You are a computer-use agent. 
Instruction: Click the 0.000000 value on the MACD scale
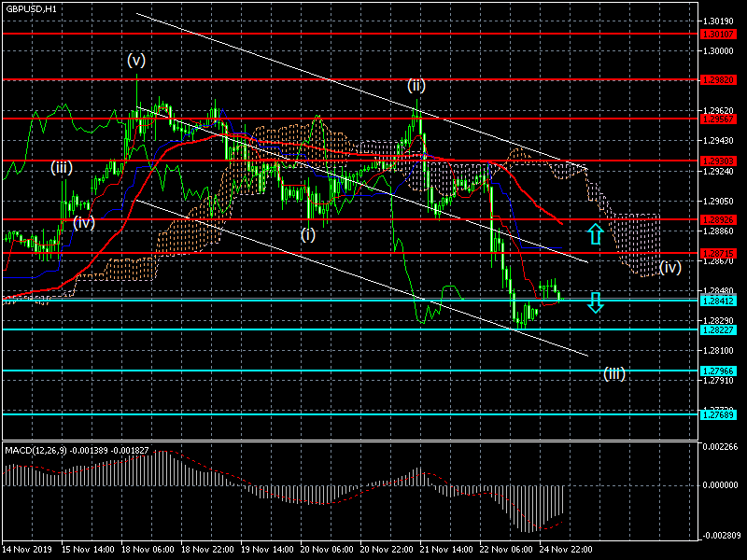[720, 485]
